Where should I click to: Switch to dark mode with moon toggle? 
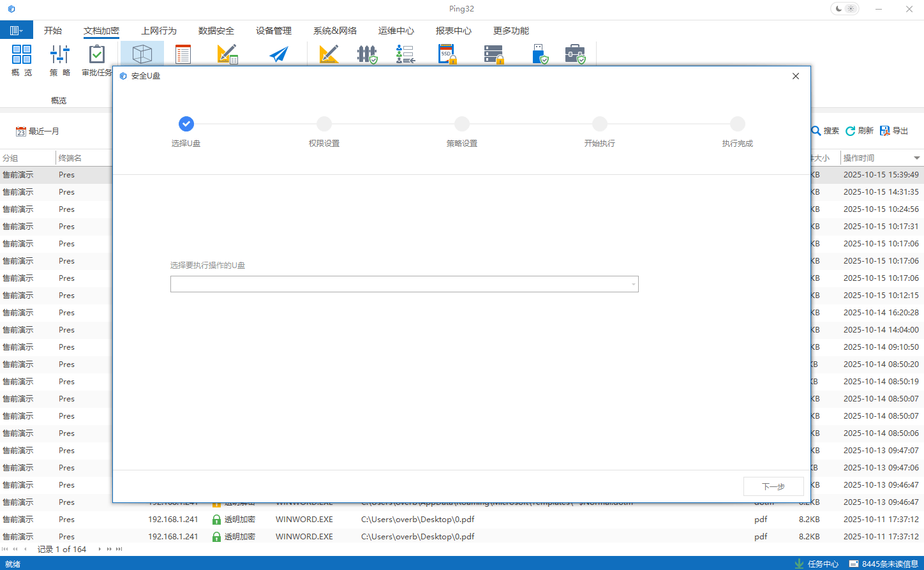tap(838, 9)
